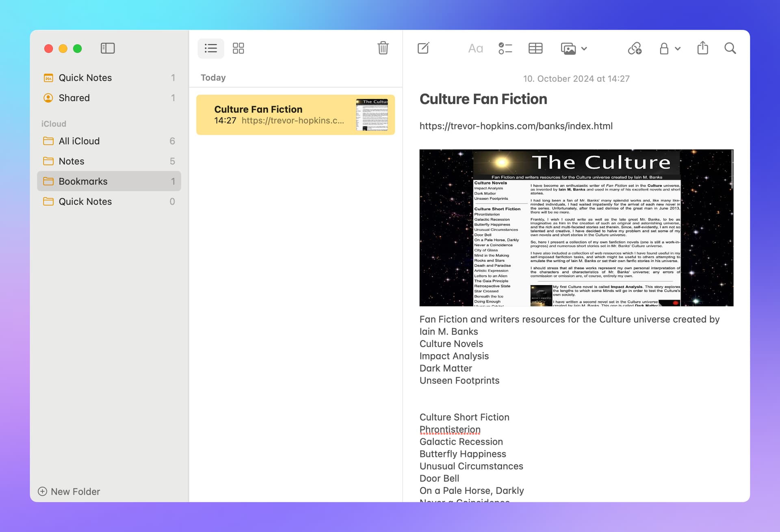The image size is (780, 532).
Task: Search notes with the magnifier icon
Action: (730, 48)
